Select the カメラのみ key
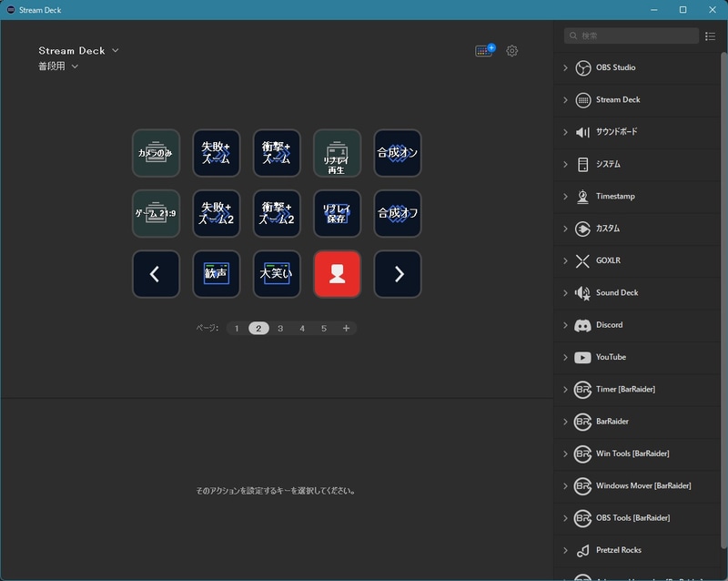This screenshot has height=581, width=728. tap(156, 153)
